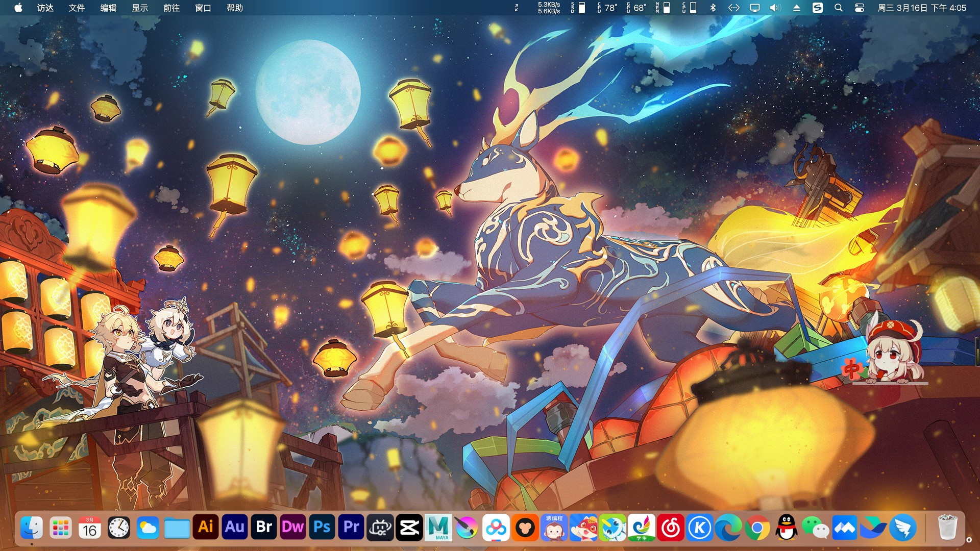
Task: Open the 显示 menu
Action: pyautogui.click(x=140, y=8)
